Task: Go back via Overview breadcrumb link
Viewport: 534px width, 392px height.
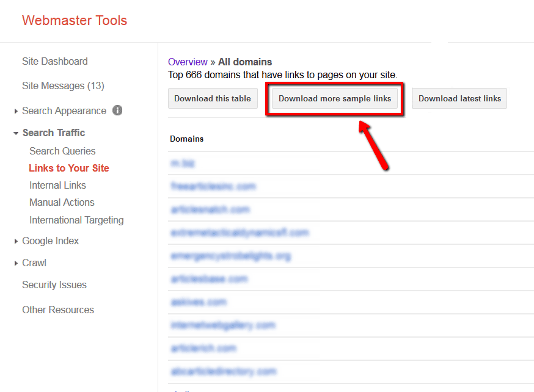Action: coord(188,62)
